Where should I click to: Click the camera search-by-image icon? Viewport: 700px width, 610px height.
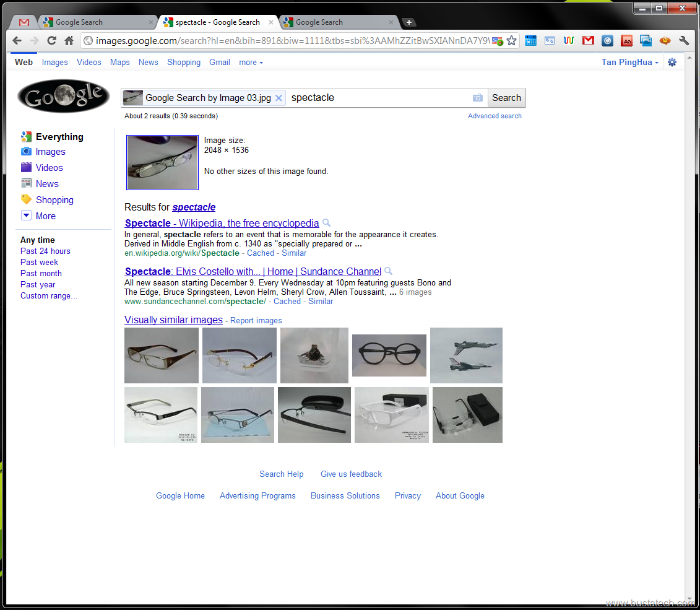point(478,98)
